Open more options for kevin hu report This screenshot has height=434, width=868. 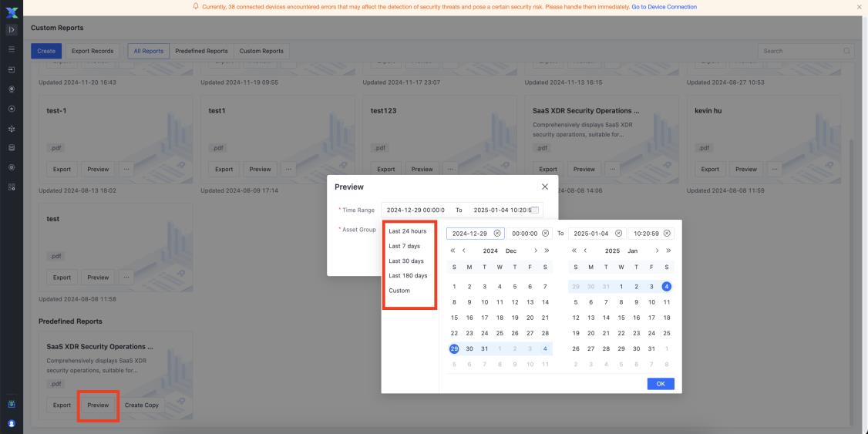click(x=775, y=170)
